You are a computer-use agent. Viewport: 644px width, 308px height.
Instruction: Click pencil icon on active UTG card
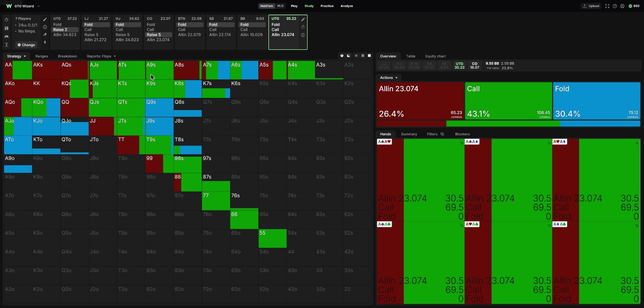[x=303, y=19]
